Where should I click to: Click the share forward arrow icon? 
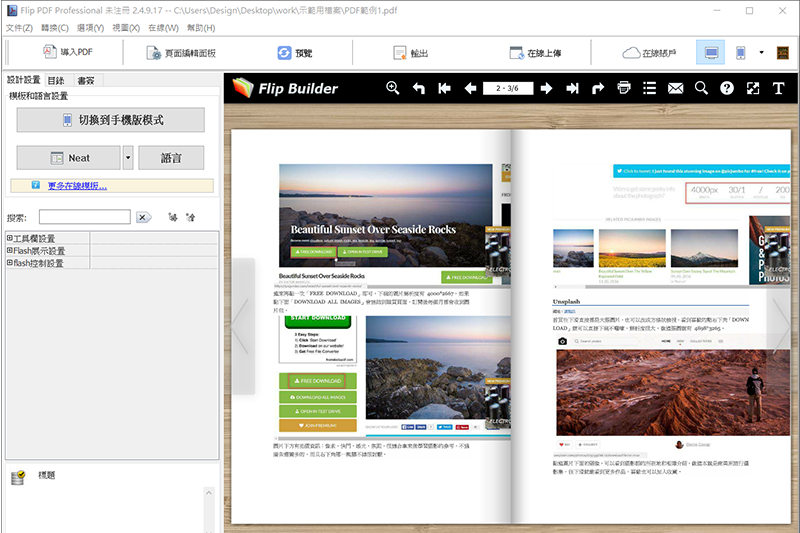coord(598,88)
